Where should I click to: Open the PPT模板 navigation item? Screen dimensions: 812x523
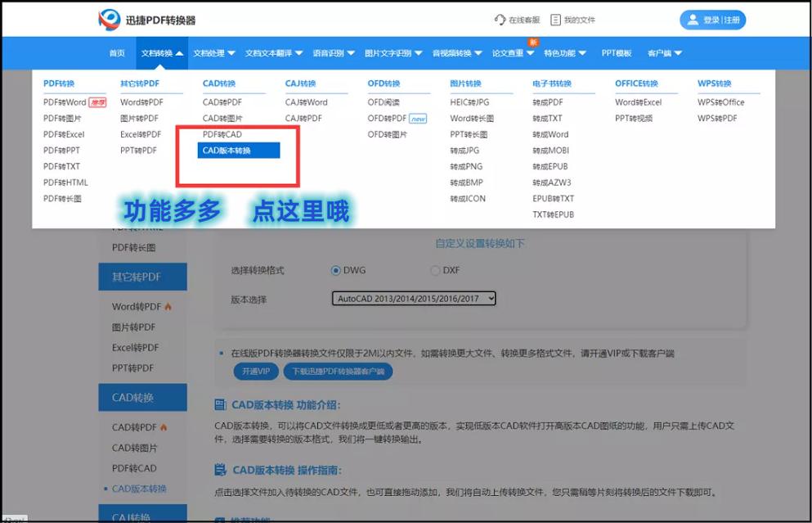[616, 52]
